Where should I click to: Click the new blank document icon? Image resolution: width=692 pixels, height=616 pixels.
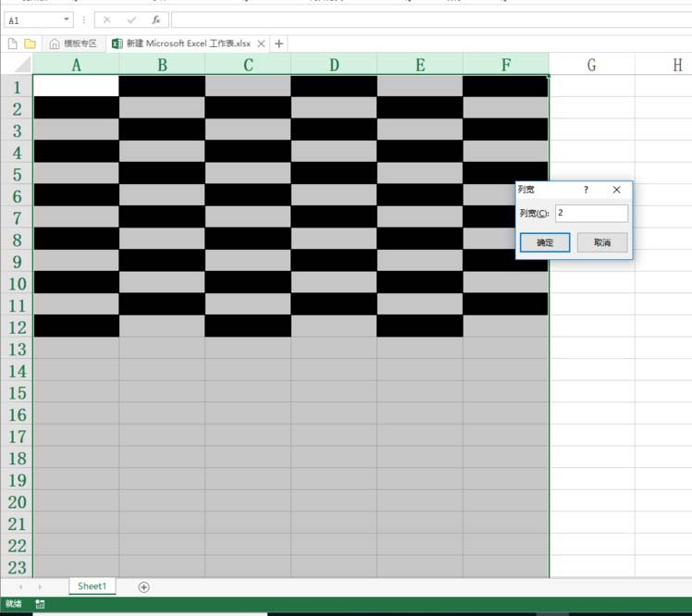pos(13,43)
